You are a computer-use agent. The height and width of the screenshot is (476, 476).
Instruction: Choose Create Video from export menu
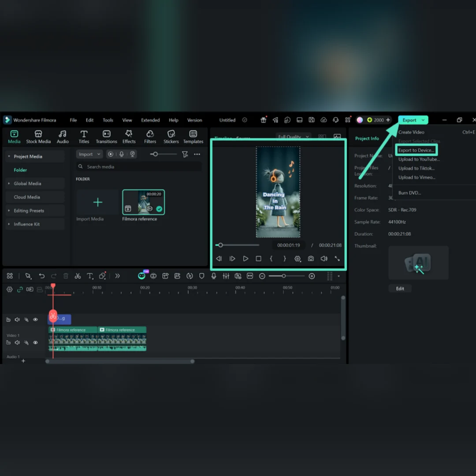(x=411, y=132)
